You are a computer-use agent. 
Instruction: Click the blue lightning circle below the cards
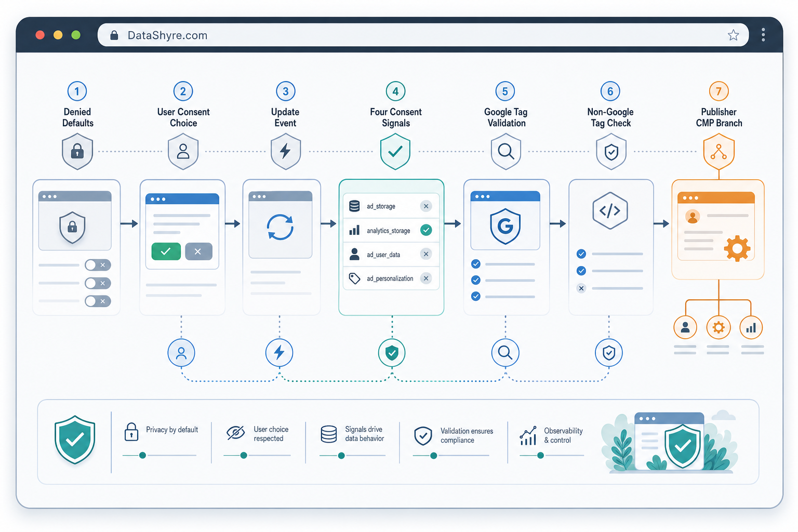(280, 353)
